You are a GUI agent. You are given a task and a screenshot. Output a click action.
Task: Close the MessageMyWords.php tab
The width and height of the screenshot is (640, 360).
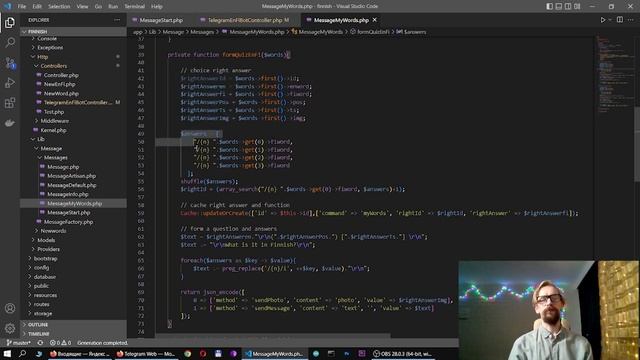point(374,20)
